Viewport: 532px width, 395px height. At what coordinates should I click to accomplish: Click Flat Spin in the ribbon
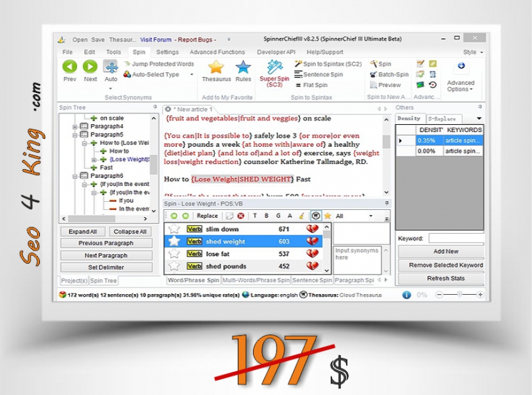pyautogui.click(x=311, y=85)
